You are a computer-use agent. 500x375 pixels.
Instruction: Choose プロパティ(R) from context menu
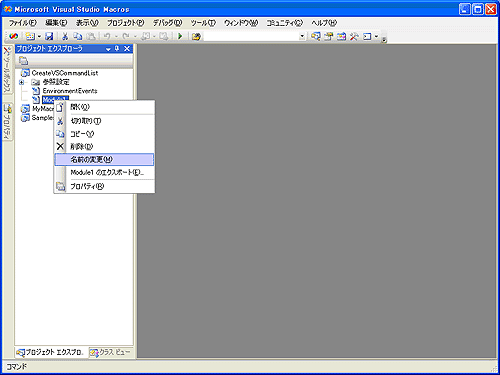tap(104, 186)
